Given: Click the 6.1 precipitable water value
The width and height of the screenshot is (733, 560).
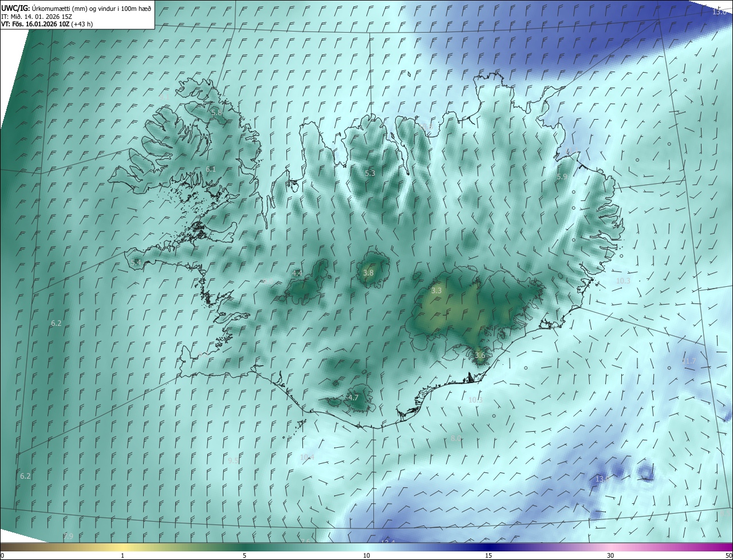Looking at the screenshot, I should [x=211, y=169].
